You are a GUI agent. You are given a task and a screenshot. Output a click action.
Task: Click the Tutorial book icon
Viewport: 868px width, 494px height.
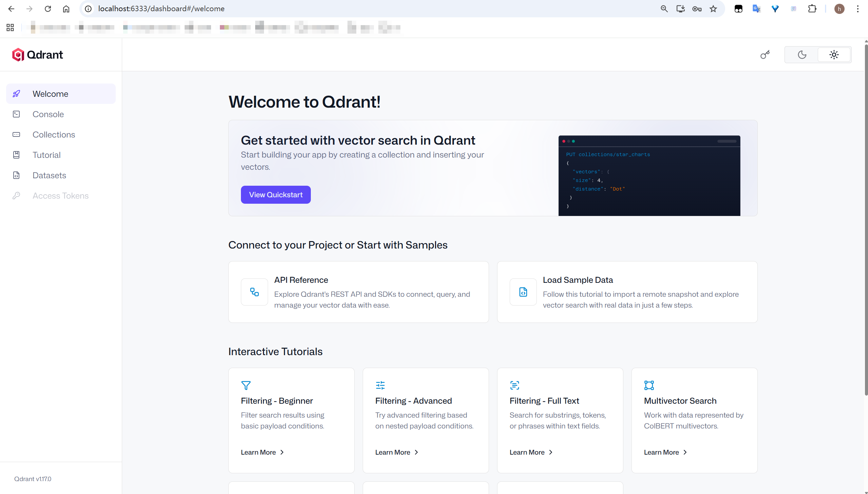pos(16,155)
